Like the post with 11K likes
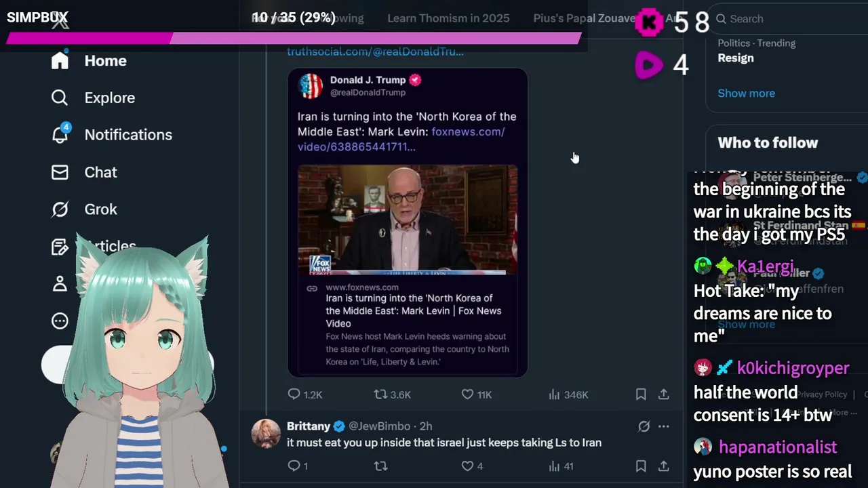This screenshot has height=488, width=868. click(x=467, y=394)
